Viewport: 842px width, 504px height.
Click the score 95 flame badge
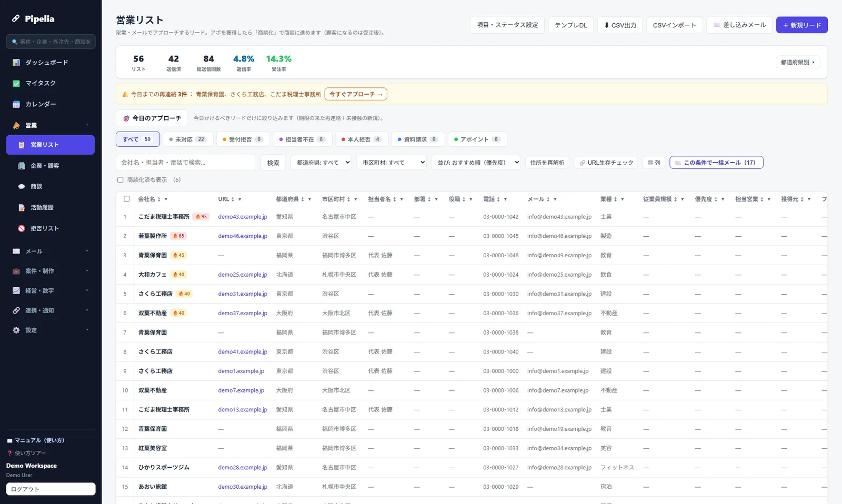click(x=201, y=217)
